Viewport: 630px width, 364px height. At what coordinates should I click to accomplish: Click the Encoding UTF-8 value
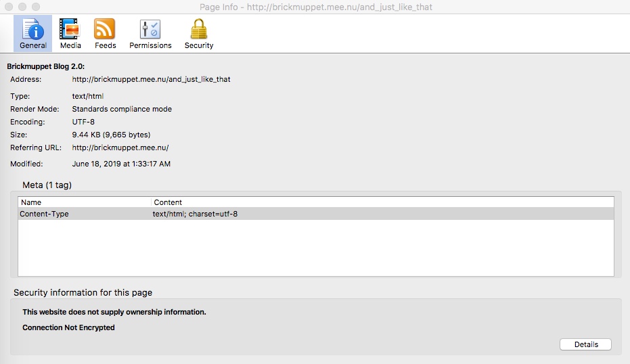(x=83, y=122)
